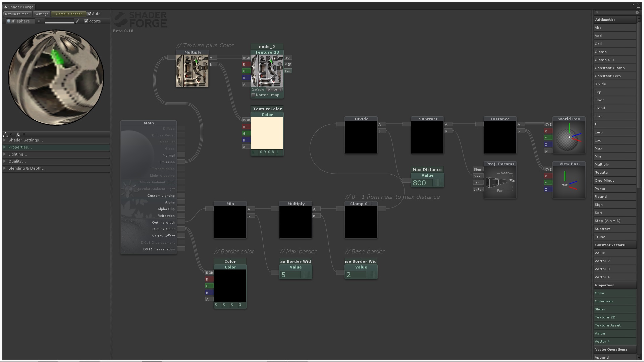Click the sphere shader preview
This screenshot has height=362, width=644.
[x=56, y=78]
